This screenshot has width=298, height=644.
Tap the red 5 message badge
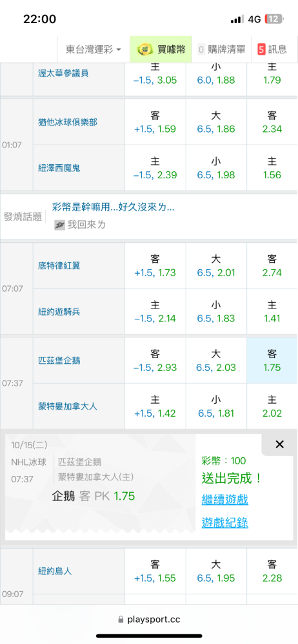click(x=261, y=50)
